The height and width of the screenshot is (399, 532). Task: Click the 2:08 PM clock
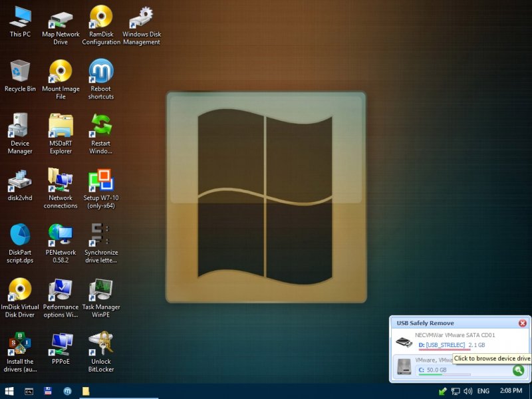tap(511, 391)
